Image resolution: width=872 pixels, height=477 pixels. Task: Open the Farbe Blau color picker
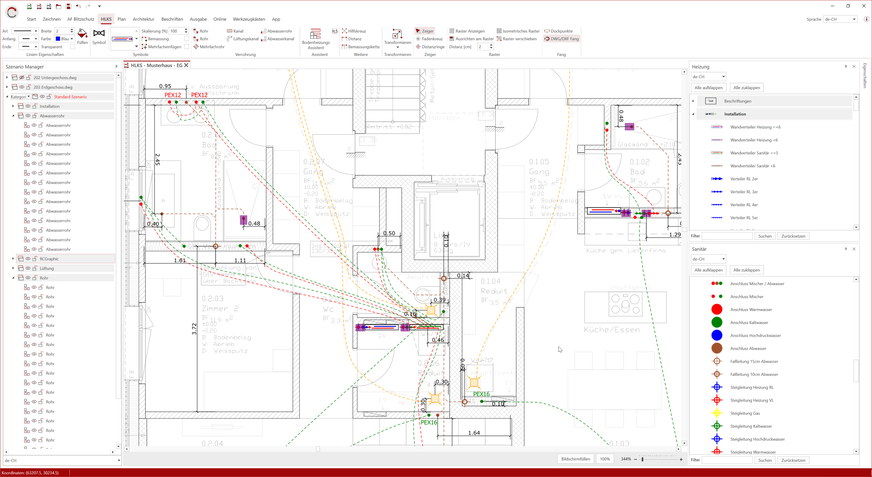pos(63,39)
